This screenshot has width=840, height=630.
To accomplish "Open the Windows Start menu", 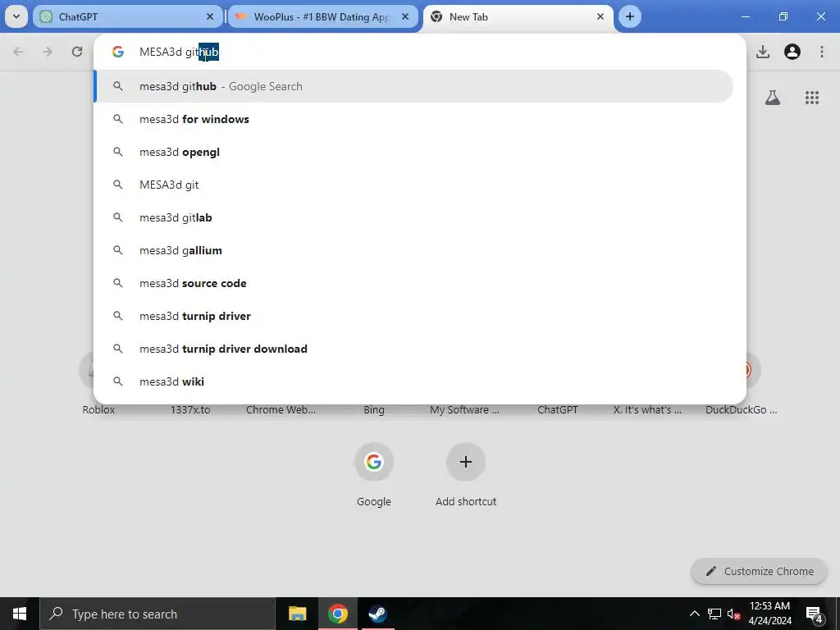I will coord(20,614).
